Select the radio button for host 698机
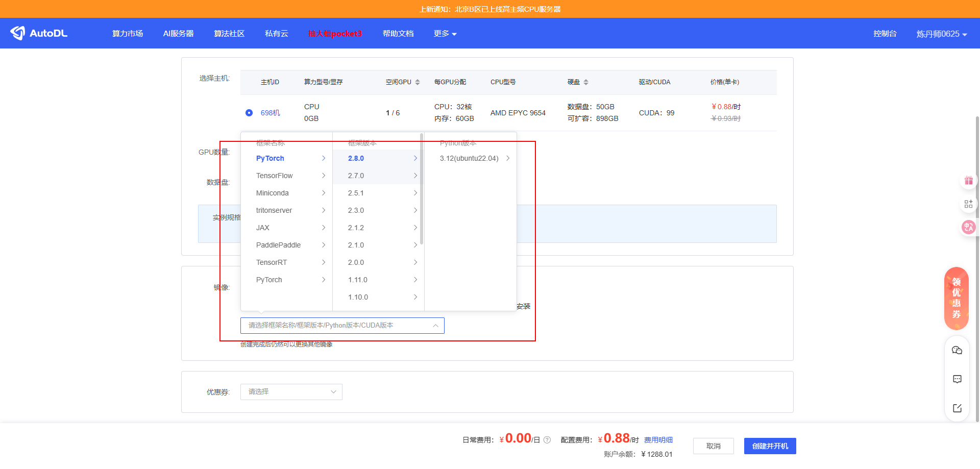This screenshot has height=469, width=980. tap(249, 113)
